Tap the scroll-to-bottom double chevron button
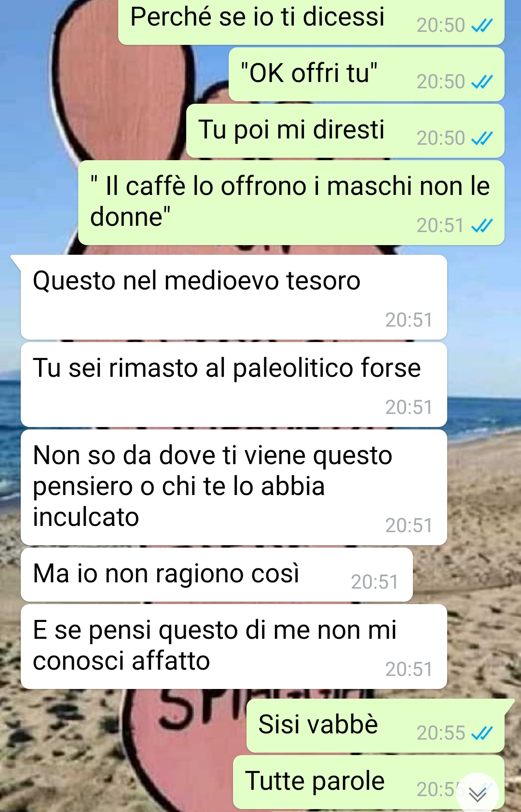This screenshot has width=521, height=812. pos(477,794)
